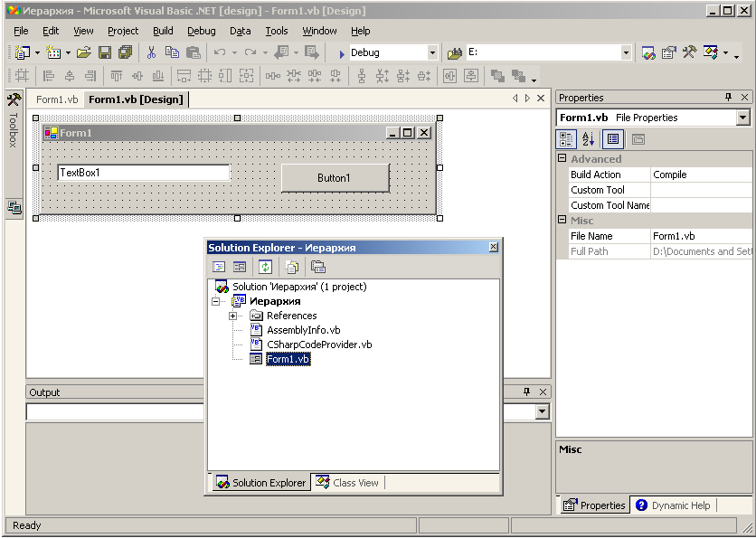Toggle auto-hide pin on Properties panel
This screenshot has height=538, width=756.
tap(729, 98)
